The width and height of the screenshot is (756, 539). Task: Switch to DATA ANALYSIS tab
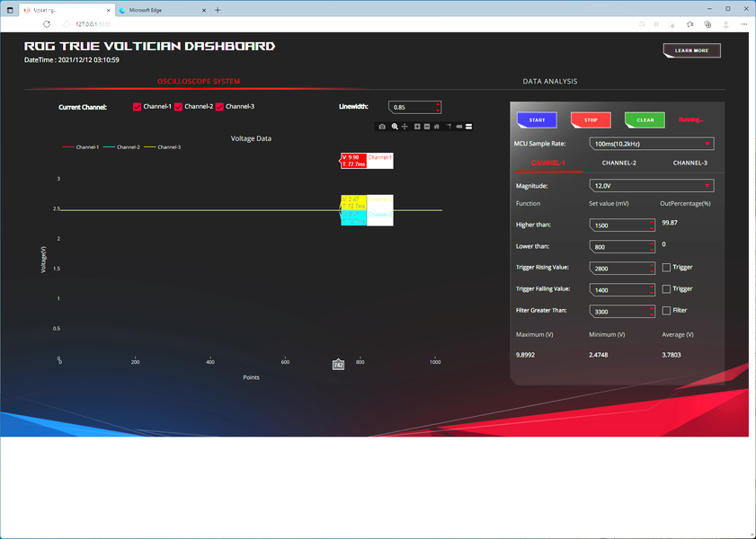pyautogui.click(x=550, y=82)
